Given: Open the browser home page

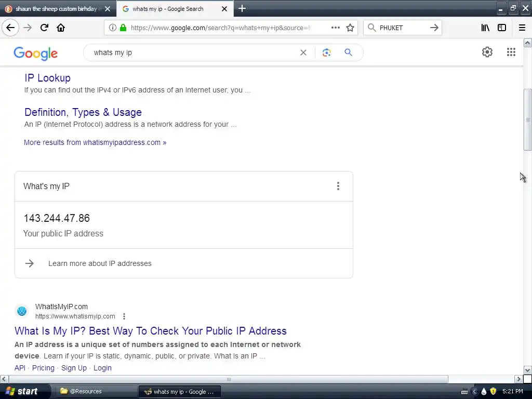Looking at the screenshot, I should click(x=61, y=28).
